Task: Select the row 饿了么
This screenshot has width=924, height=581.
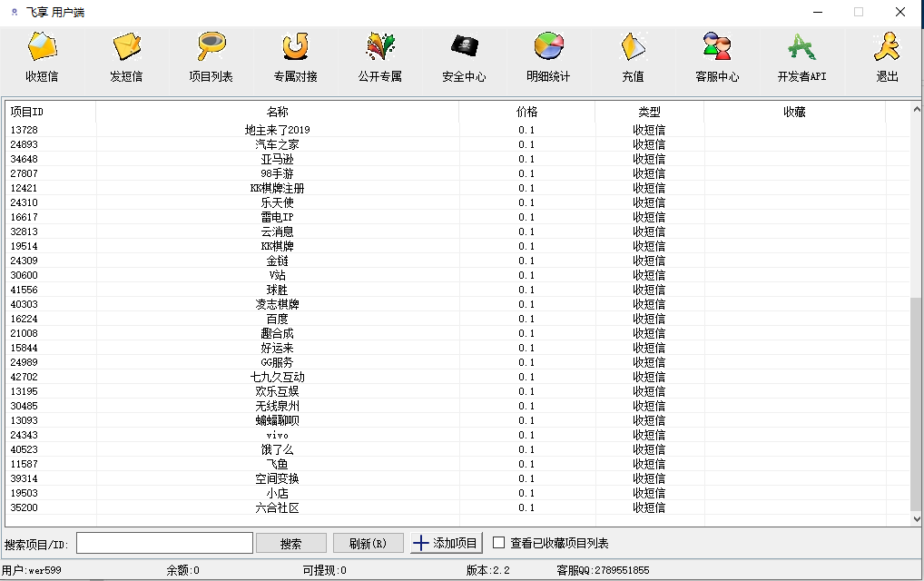Action: coord(457,449)
